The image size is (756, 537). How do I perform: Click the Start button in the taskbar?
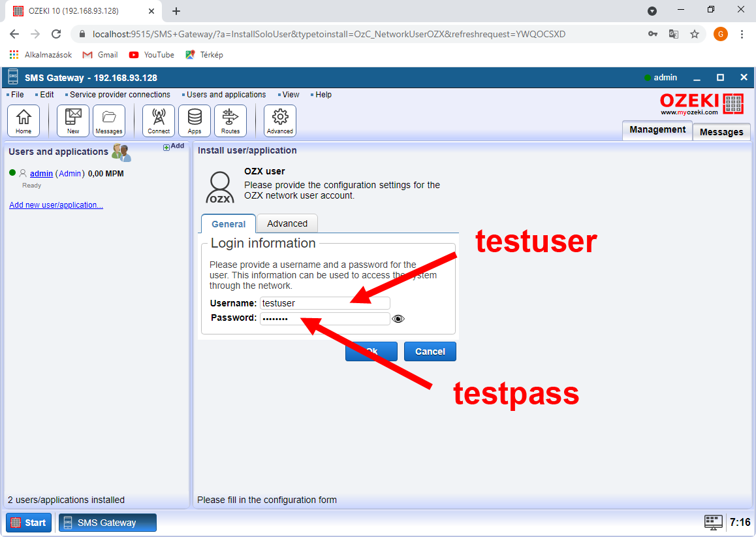coord(29,523)
